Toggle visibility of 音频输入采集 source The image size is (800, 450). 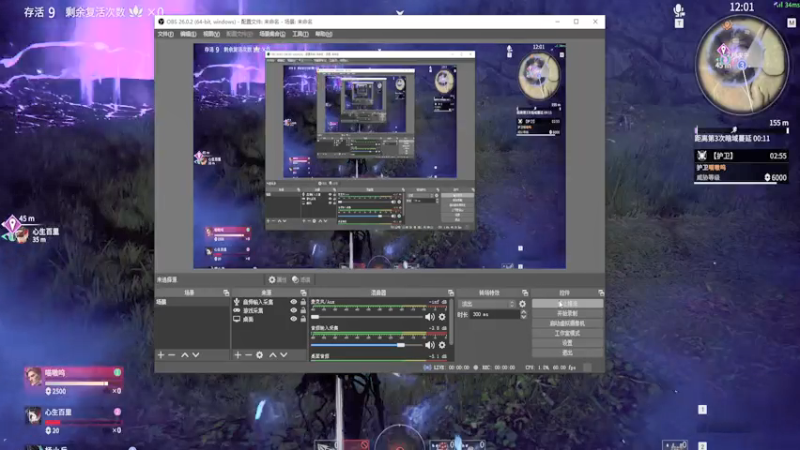click(293, 302)
